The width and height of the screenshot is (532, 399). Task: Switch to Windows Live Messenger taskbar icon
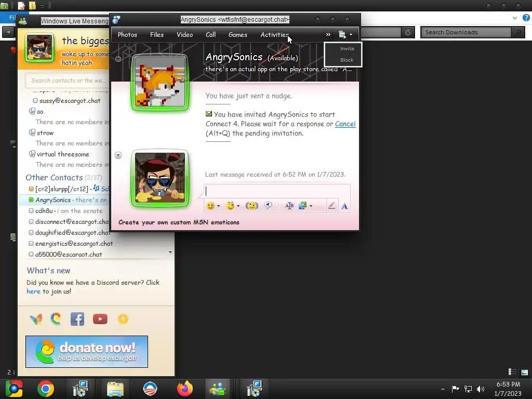point(218,389)
